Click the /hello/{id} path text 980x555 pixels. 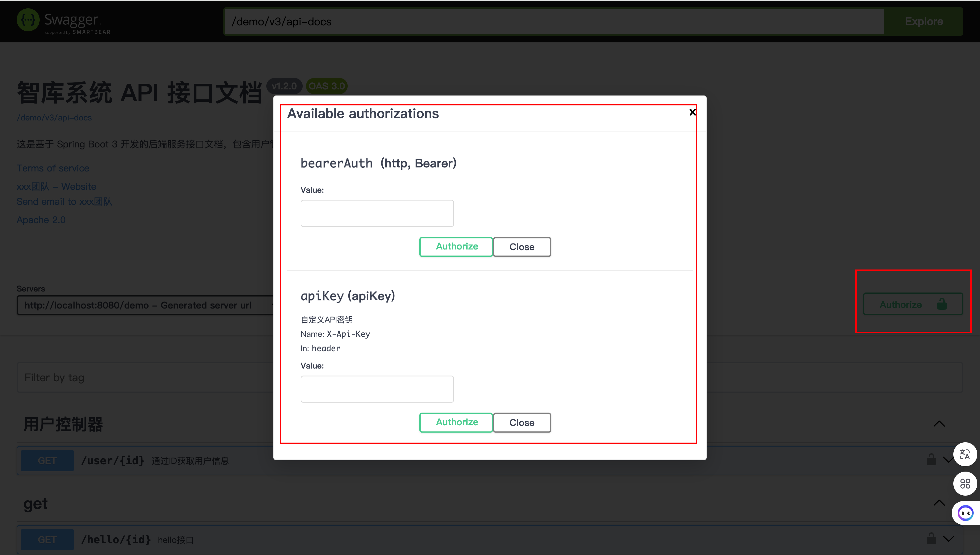116,540
